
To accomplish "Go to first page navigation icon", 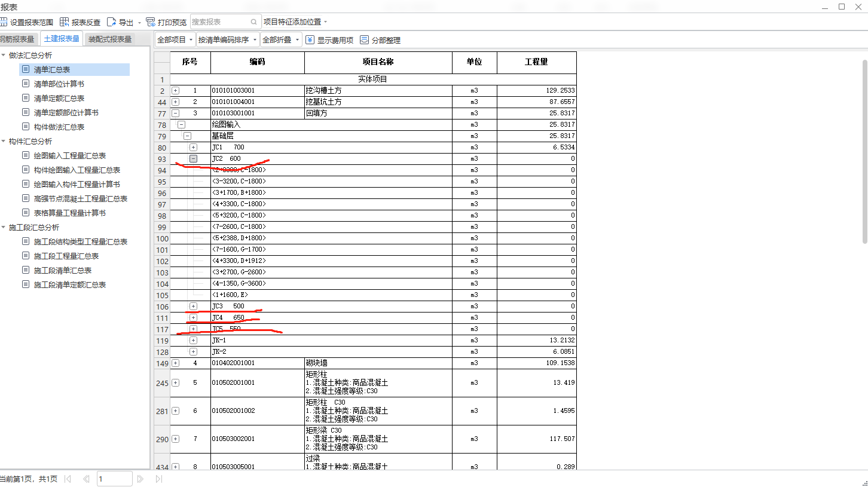I will tap(68, 479).
